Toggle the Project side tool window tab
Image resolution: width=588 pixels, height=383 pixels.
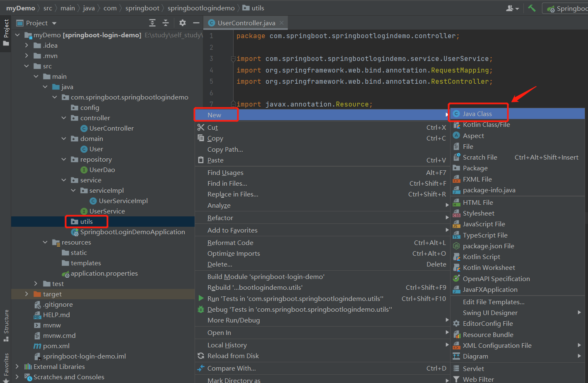(x=6, y=32)
